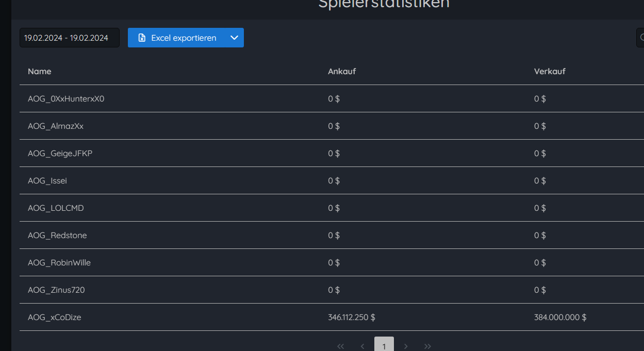Go to previous page arrow

pyautogui.click(x=362, y=346)
